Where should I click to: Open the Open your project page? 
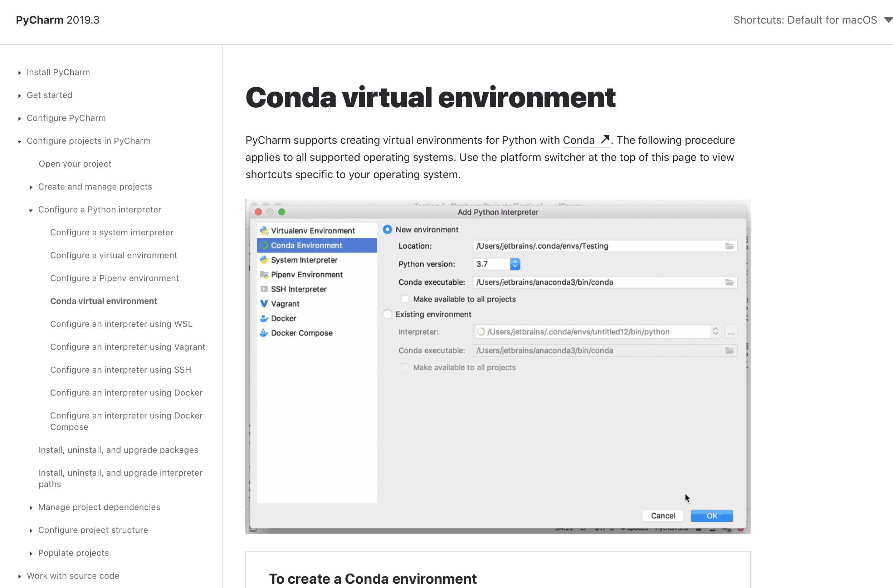tap(75, 164)
